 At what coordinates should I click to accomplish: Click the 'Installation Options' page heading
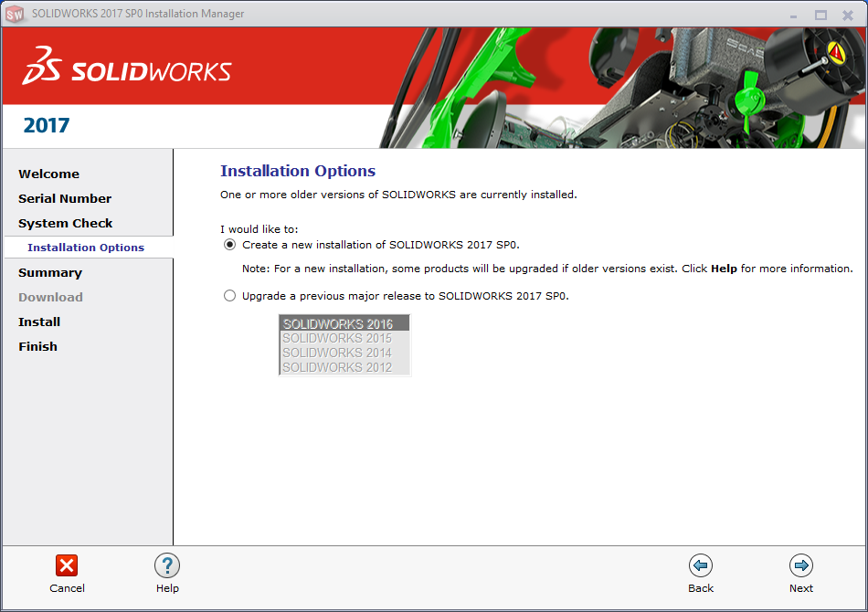(298, 171)
